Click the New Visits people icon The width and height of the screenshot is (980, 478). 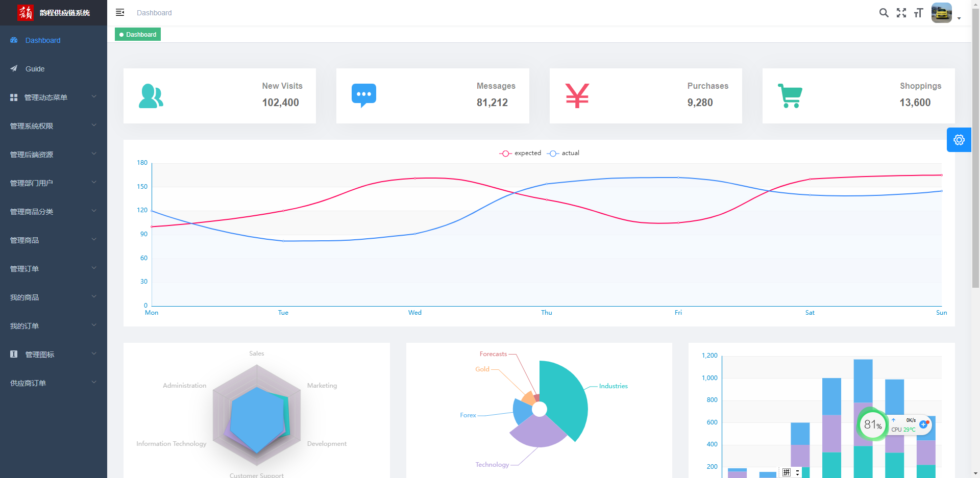click(151, 96)
